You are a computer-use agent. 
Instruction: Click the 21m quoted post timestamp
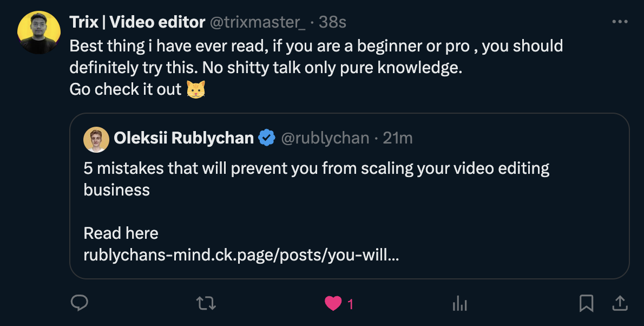coord(398,138)
